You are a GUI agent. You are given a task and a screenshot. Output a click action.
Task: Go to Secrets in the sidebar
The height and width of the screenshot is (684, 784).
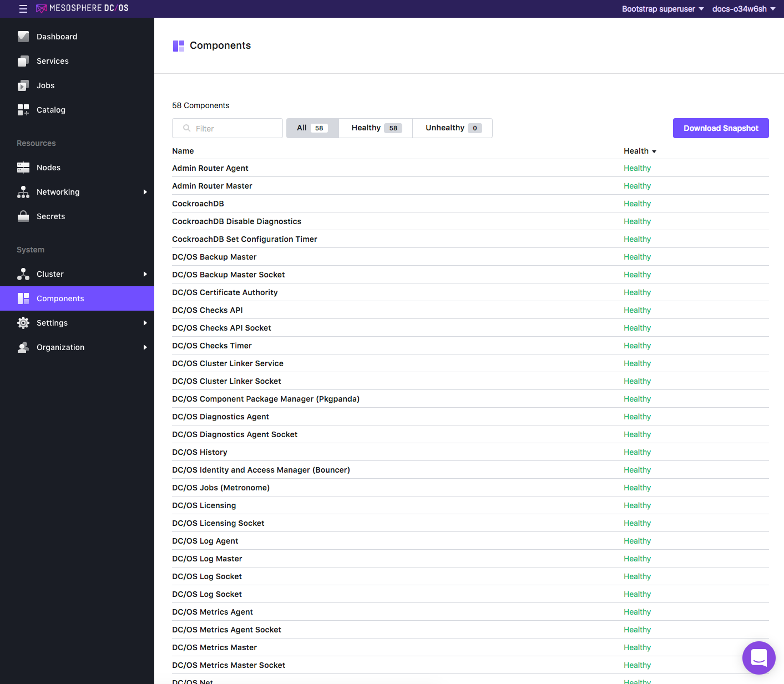51,216
